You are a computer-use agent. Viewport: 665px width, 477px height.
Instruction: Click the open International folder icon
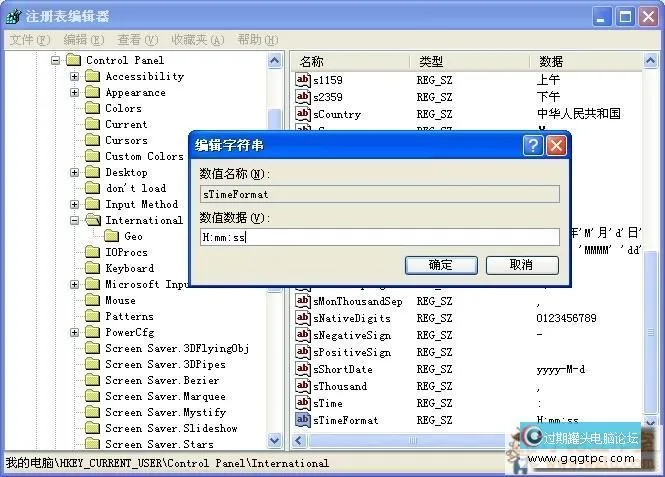[93, 220]
